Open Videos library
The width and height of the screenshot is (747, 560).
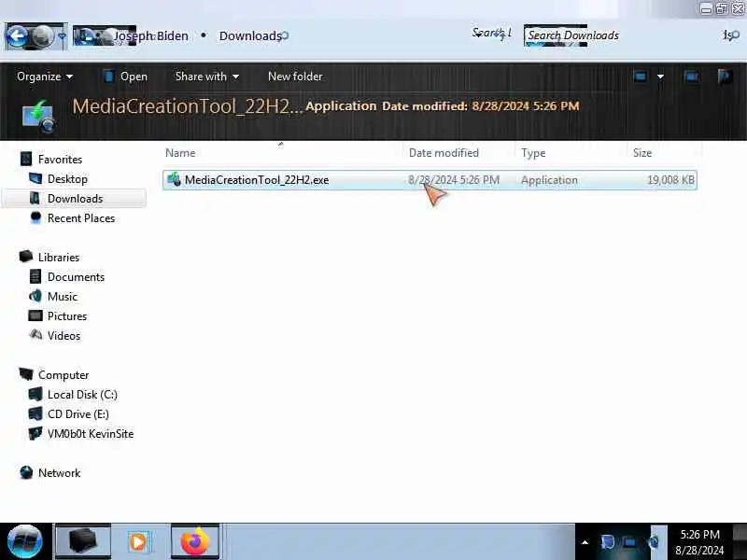click(63, 336)
